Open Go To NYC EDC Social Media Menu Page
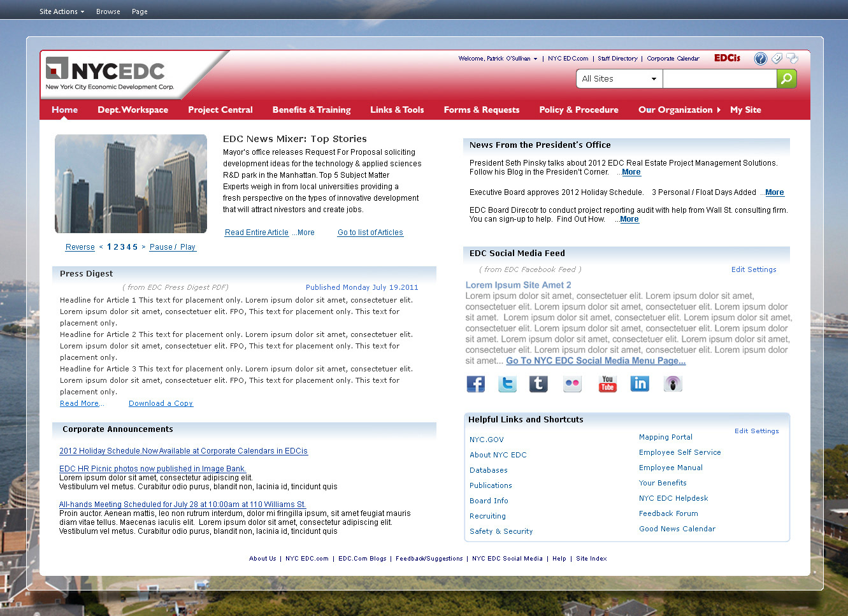This screenshot has width=848, height=616. tap(596, 361)
